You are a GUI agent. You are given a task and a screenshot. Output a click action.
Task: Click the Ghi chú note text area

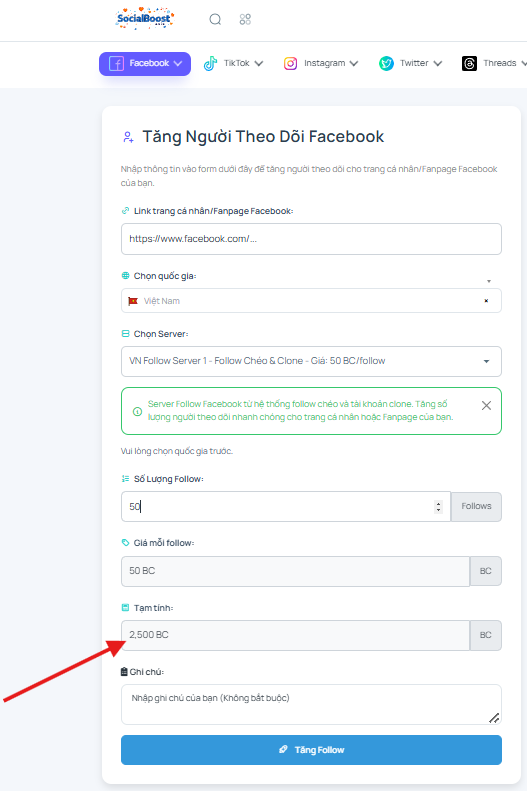(311, 704)
